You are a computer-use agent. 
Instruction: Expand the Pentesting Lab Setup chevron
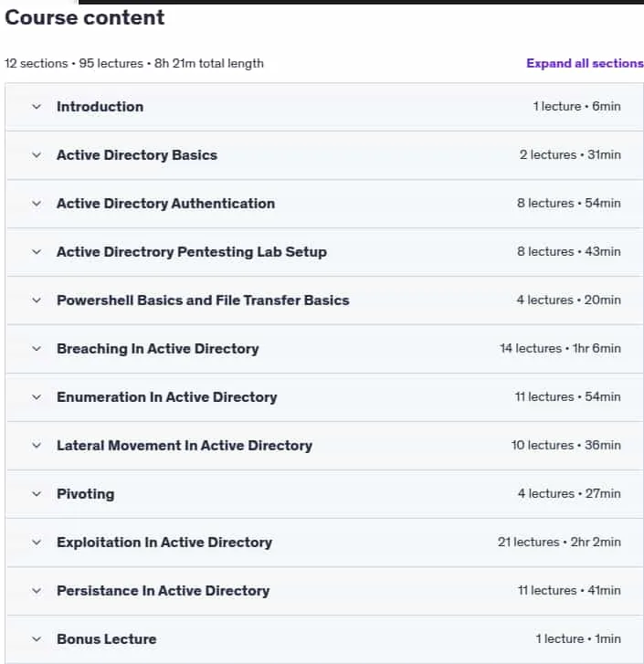(x=37, y=252)
